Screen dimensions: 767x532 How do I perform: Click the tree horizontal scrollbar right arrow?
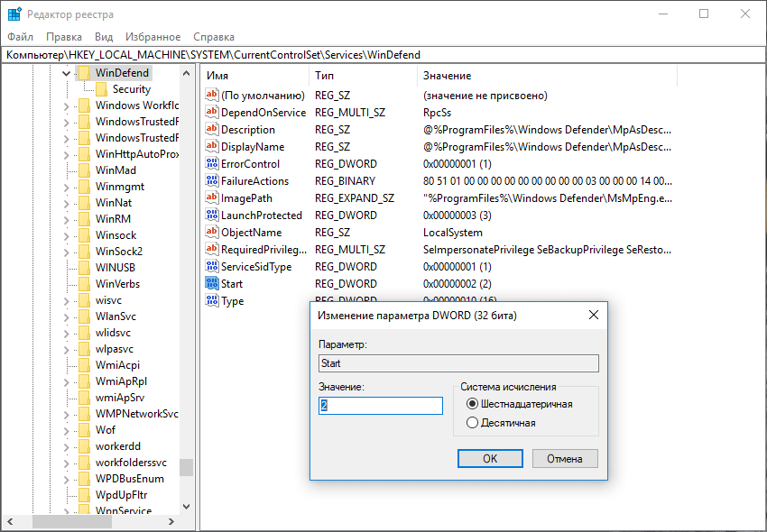click(x=171, y=522)
